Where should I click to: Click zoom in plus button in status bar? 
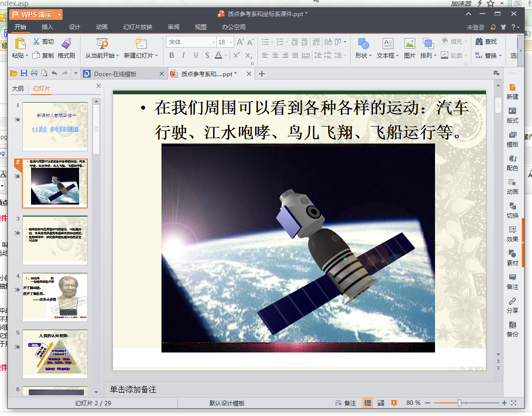point(504,403)
